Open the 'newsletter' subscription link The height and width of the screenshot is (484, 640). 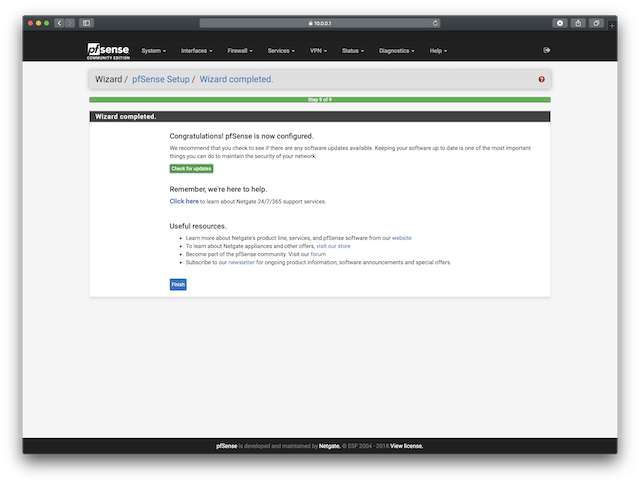(x=241, y=262)
